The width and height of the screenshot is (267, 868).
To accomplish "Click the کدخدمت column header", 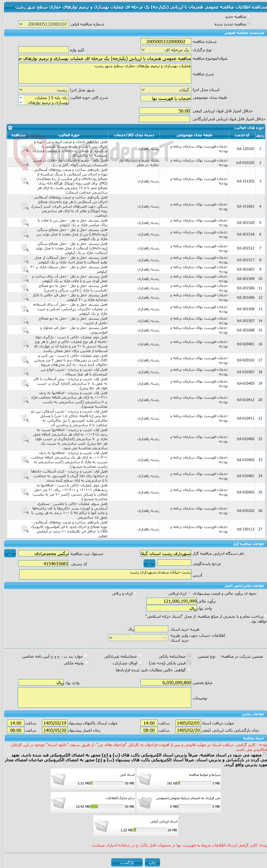I will (242, 135).
